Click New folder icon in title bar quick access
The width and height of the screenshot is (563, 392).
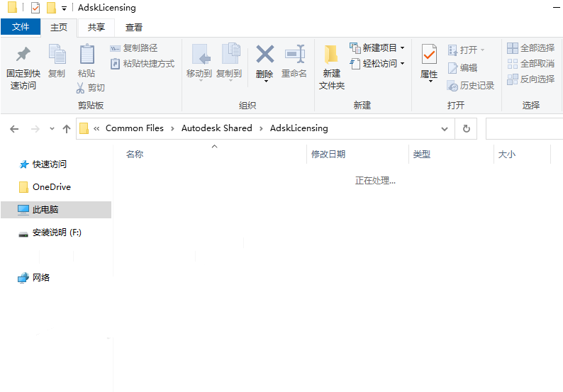click(x=51, y=8)
